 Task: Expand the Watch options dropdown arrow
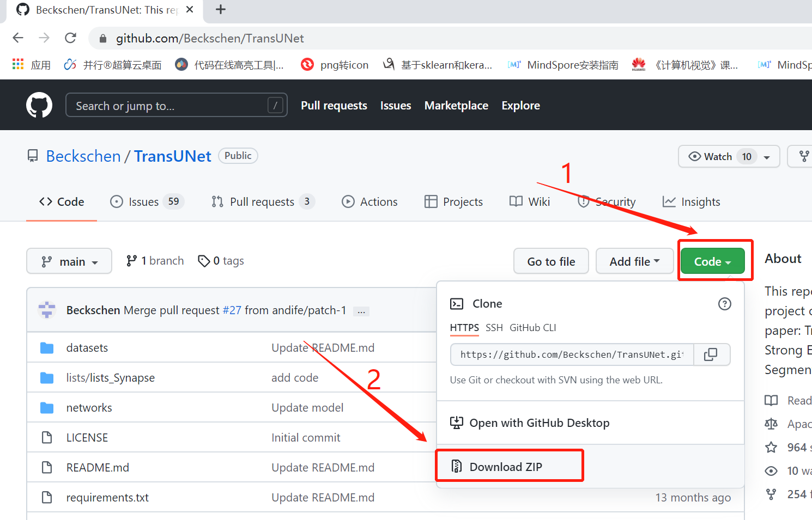pos(767,157)
